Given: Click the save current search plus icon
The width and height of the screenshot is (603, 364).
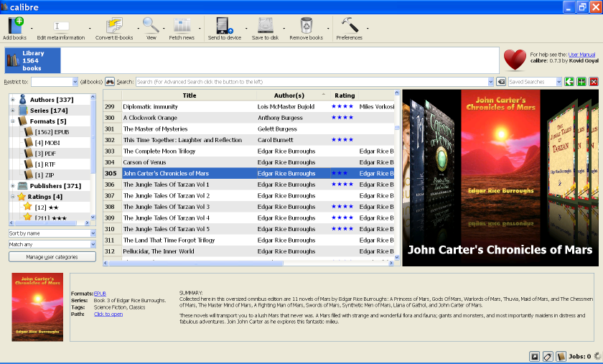Looking at the screenshot, I should pos(581,82).
